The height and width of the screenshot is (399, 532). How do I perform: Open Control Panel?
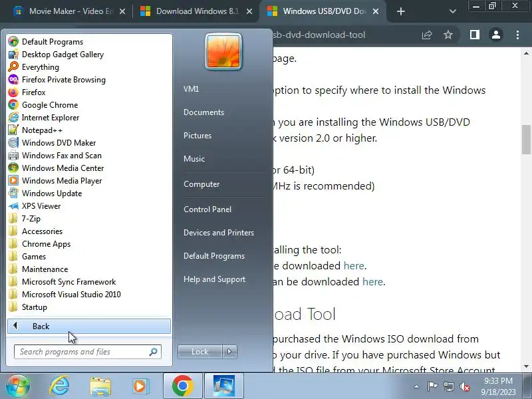(x=207, y=209)
